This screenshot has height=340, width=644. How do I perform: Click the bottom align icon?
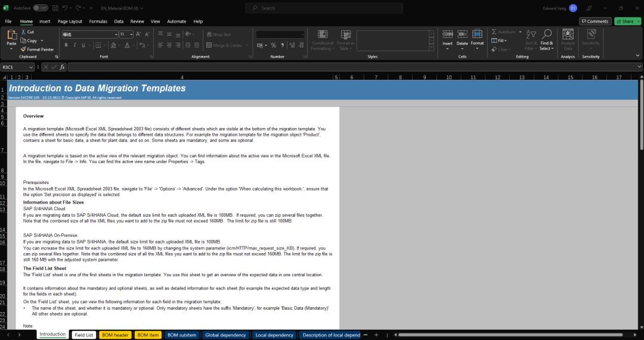[178, 35]
